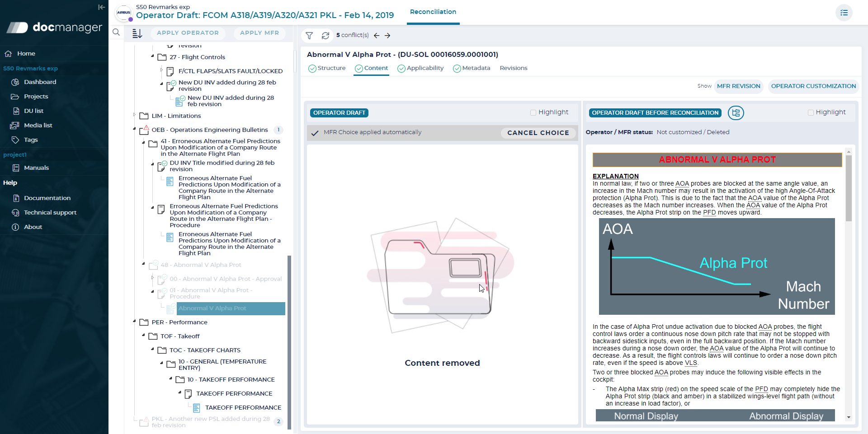Open the Manuals page link

[36, 168]
